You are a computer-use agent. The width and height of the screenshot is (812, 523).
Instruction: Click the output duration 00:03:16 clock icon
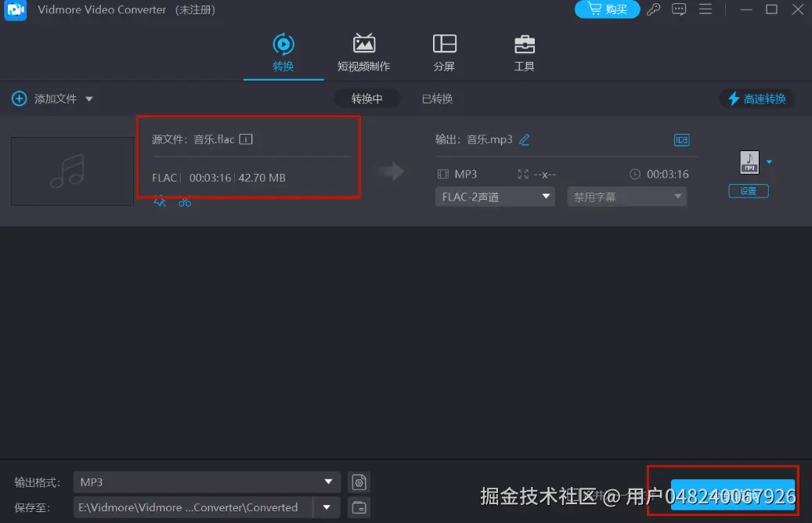[x=635, y=174]
